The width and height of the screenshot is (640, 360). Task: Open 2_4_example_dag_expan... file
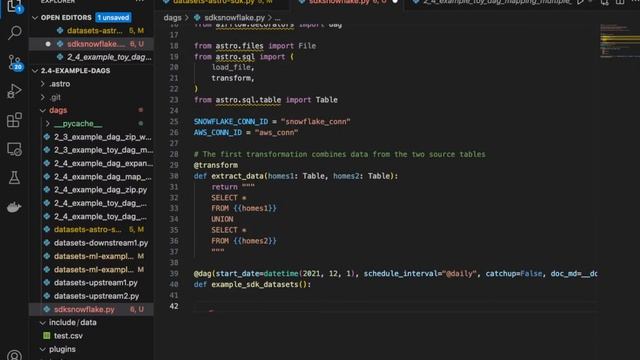tap(103, 163)
